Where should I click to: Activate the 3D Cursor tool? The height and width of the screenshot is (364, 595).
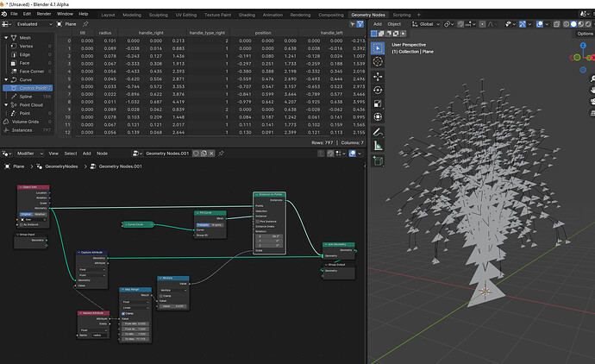pyautogui.click(x=378, y=61)
